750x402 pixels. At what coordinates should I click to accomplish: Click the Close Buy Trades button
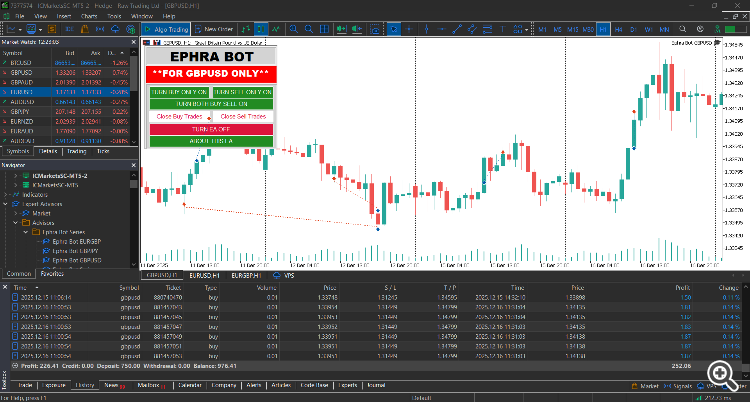[x=179, y=116]
